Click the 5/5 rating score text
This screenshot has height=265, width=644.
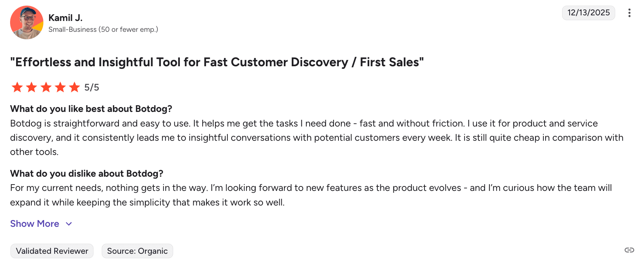click(x=92, y=88)
